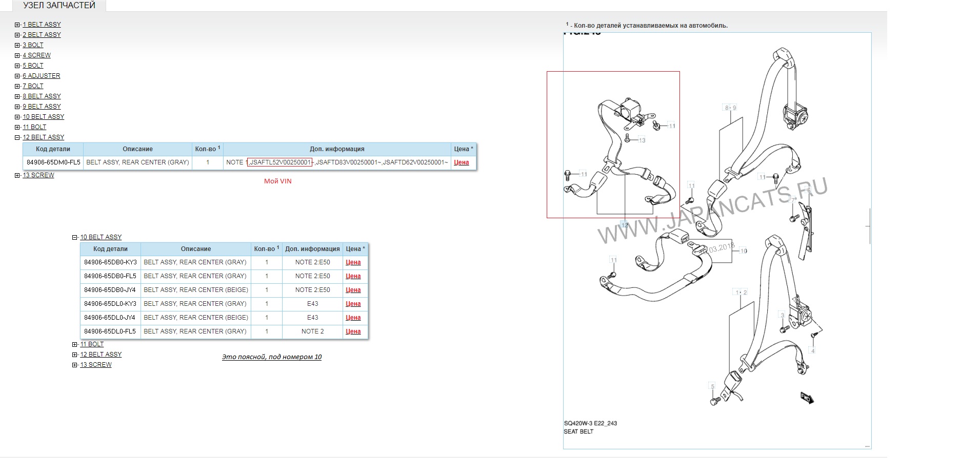The image size is (980, 458).
Task: Select the 3 BOLT tree item
Action: [x=33, y=45]
